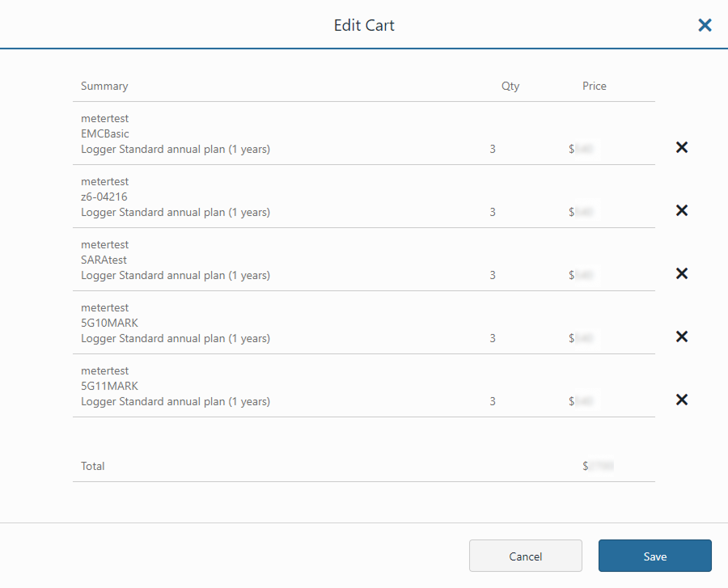
Task: Select the z6-04216 quantity field
Action: click(493, 212)
